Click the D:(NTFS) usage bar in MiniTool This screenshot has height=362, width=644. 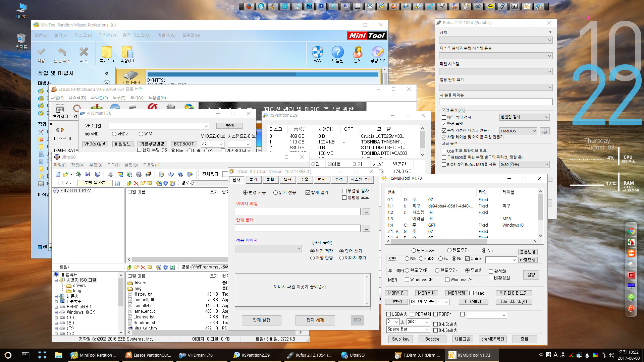[263, 74]
